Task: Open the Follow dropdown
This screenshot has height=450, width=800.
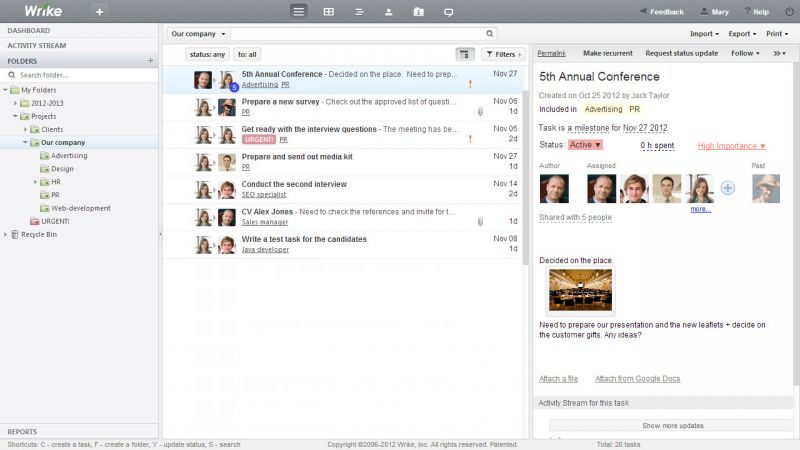Action: (x=745, y=53)
